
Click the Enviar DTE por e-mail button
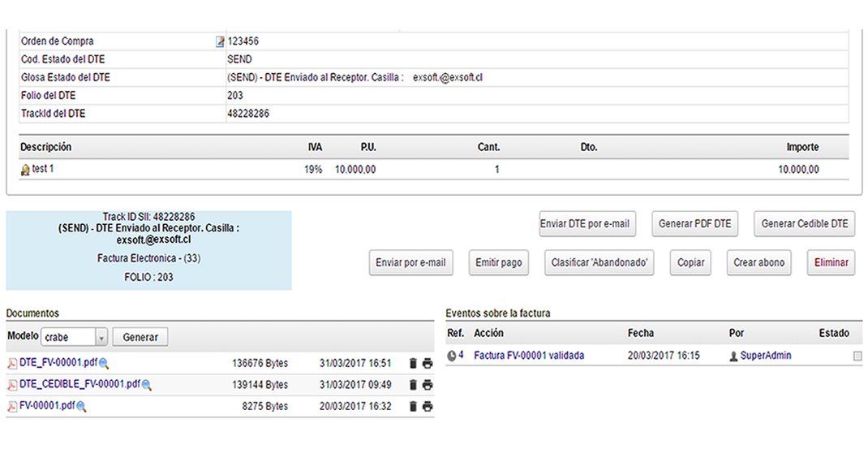click(x=586, y=224)
